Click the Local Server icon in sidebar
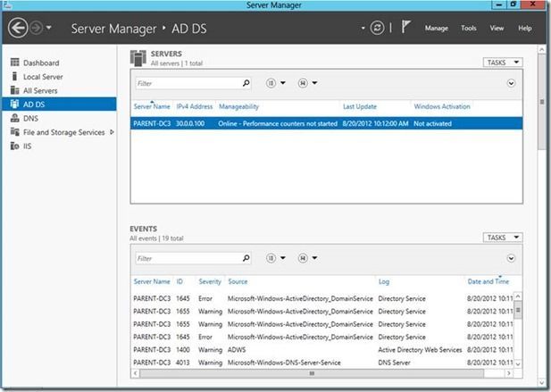Image resolution: width=551 pixels, height=392 pixels. (x=14, y=76)
